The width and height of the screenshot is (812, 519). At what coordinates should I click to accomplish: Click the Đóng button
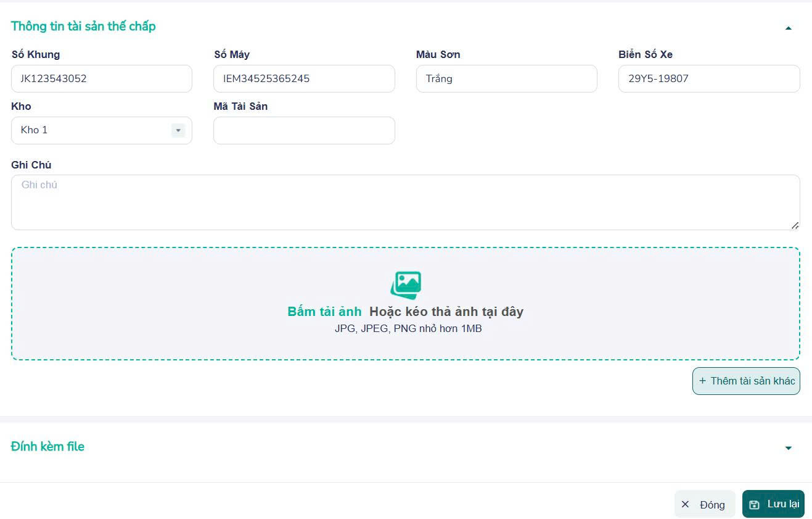[705, 504]
